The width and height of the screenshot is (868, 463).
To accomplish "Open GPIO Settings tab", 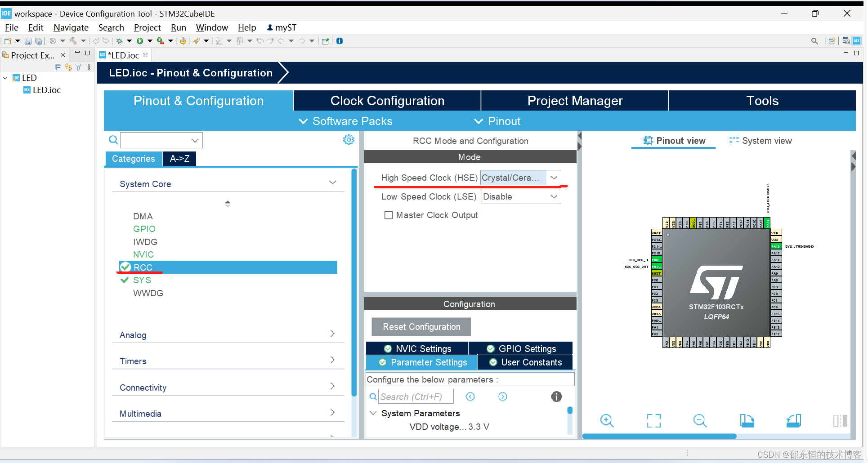I will (521, 349).
